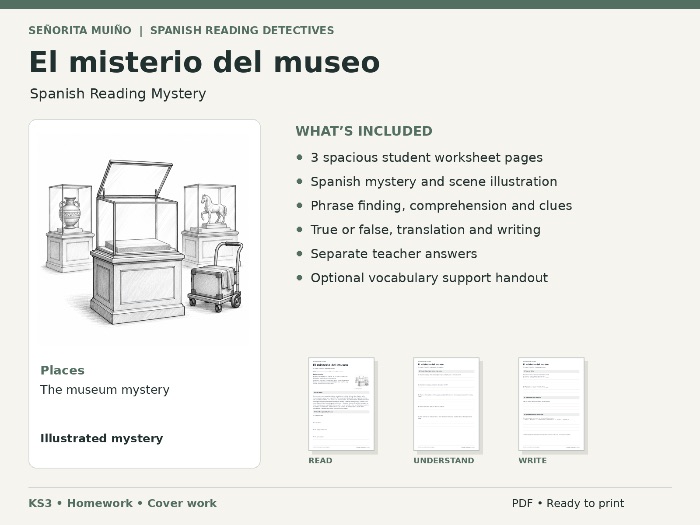Screen dimensions: 700x525
Task: Click the WRITE worksheet page thumbnail
Action: pyautogui.click(x=551, y=404)
